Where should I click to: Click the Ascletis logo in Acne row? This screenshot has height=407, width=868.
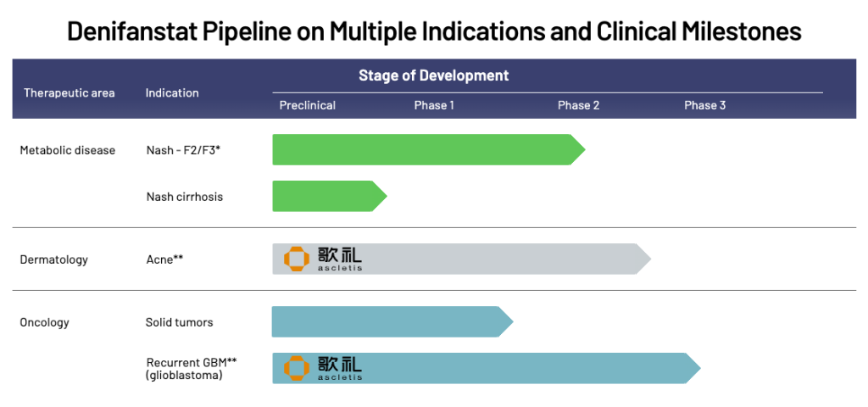coord(323,259)
